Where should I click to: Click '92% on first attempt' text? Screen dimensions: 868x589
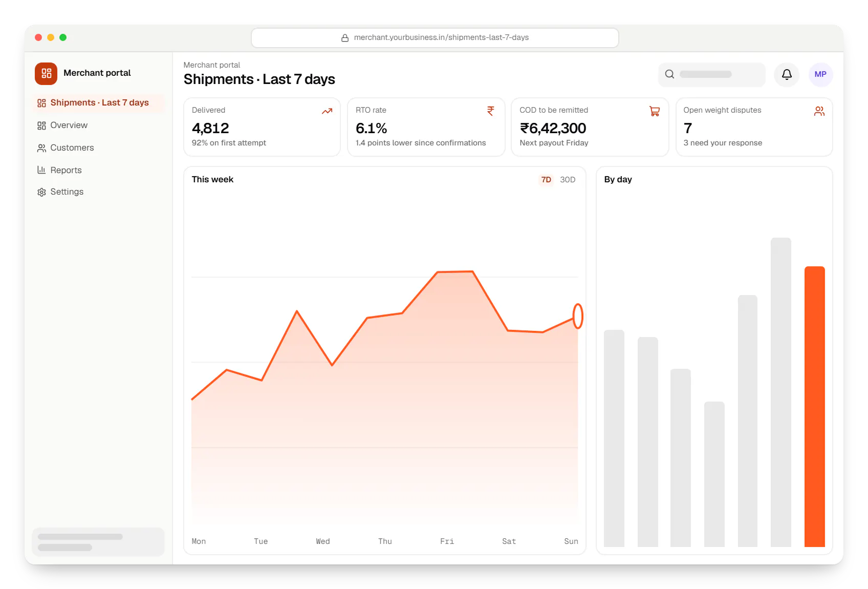click(x=229, y=143)
